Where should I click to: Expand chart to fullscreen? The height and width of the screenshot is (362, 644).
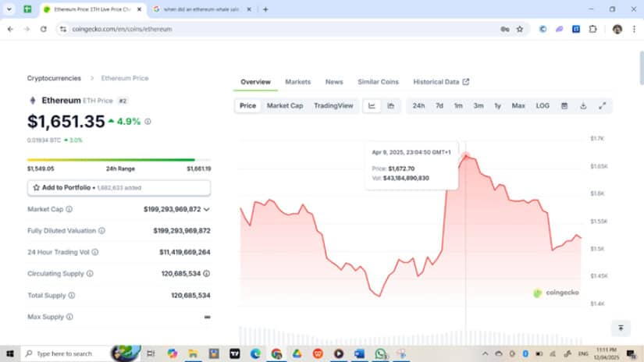[x=602, y=106]
